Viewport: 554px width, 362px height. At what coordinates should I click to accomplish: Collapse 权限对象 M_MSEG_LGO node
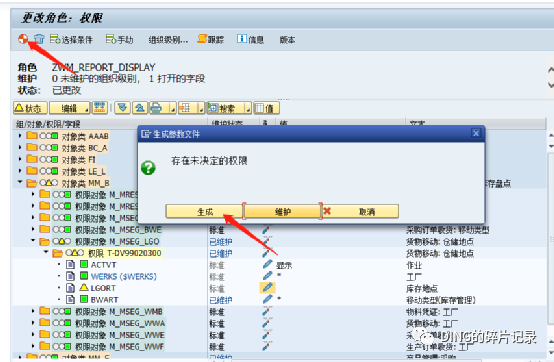33,241
